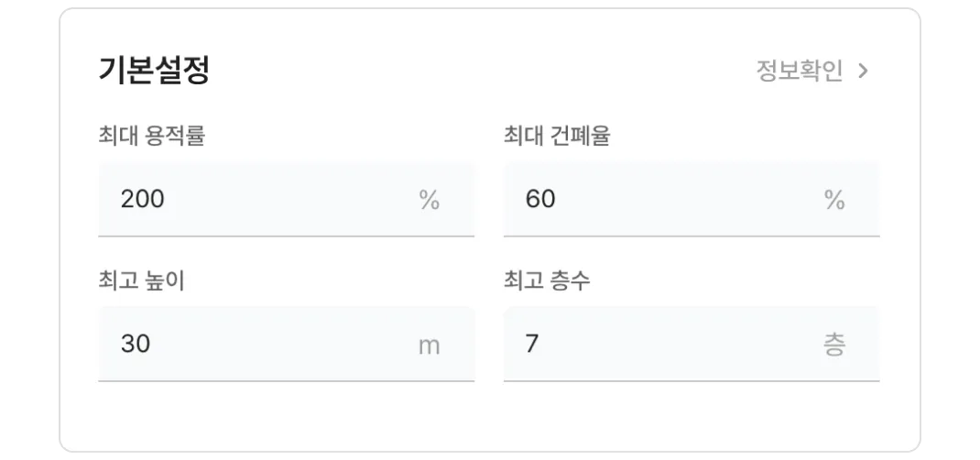Place cursor on the value 200
The width and height of the screenshot is (980, 460).
143,199
